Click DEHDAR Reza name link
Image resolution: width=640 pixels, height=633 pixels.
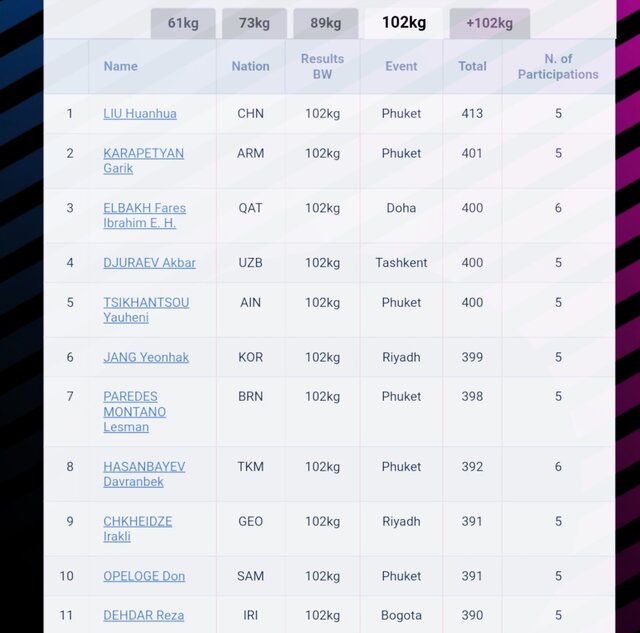(143, 615)
